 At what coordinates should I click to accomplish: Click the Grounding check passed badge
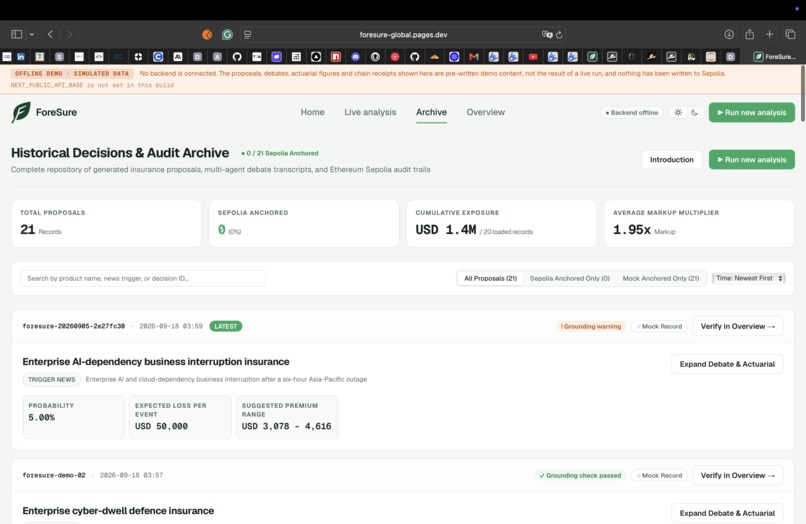(x=580, y=476)
